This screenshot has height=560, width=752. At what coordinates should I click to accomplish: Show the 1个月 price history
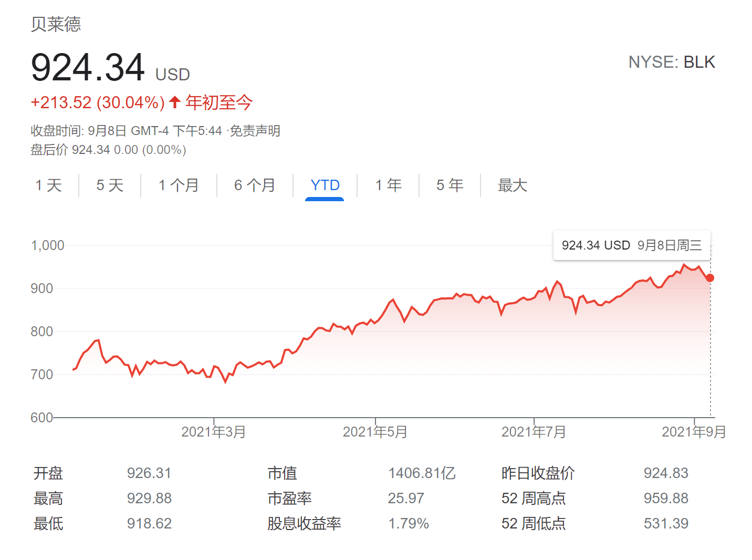point(179,185)
